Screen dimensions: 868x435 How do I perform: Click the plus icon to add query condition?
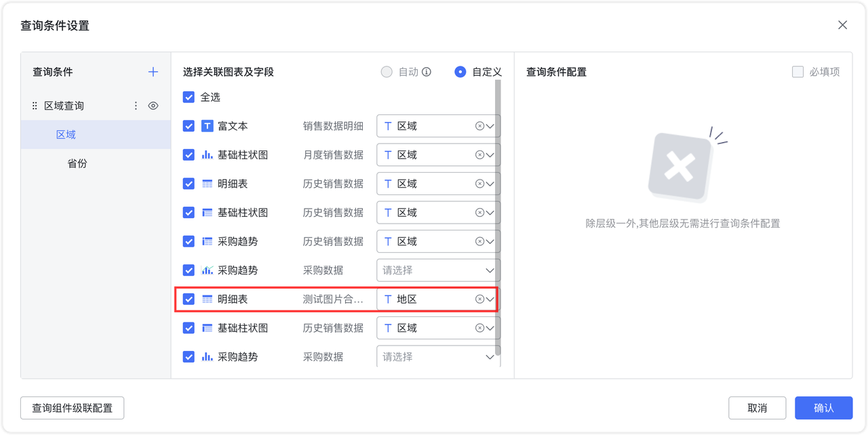pyautogui.click(x=153, y=72)
